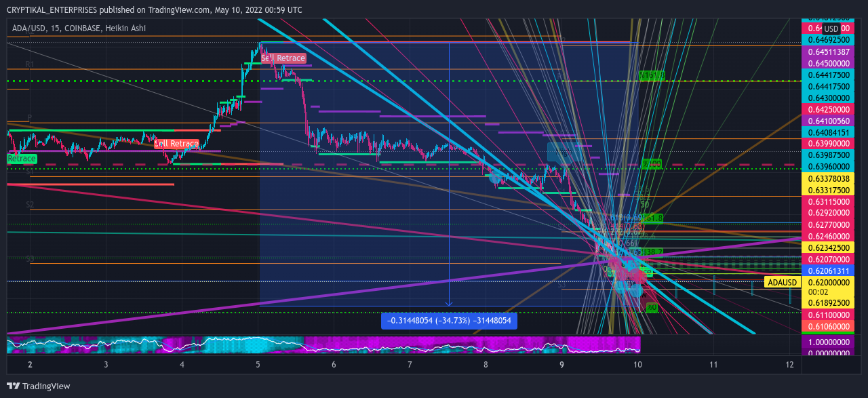Click date 4 on the time axis
This screenshot has height=398, width=868.
click(x=182, y=365)
